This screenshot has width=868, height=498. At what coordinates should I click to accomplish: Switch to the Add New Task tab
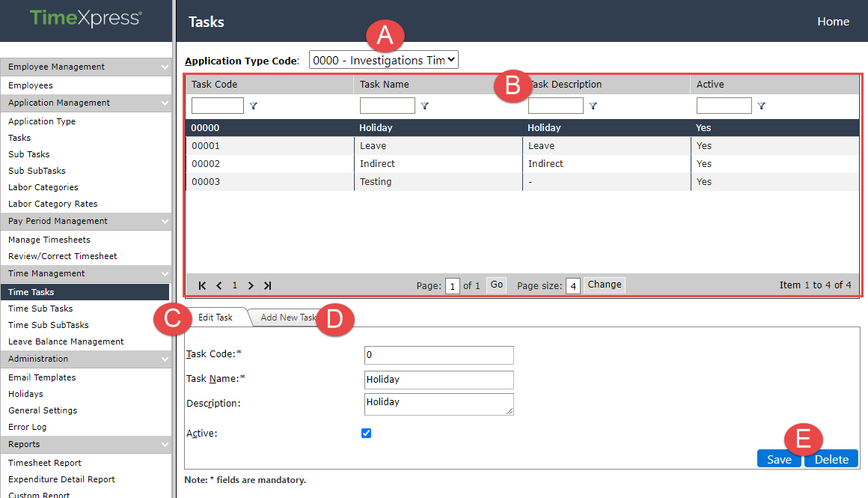(288, 318)
